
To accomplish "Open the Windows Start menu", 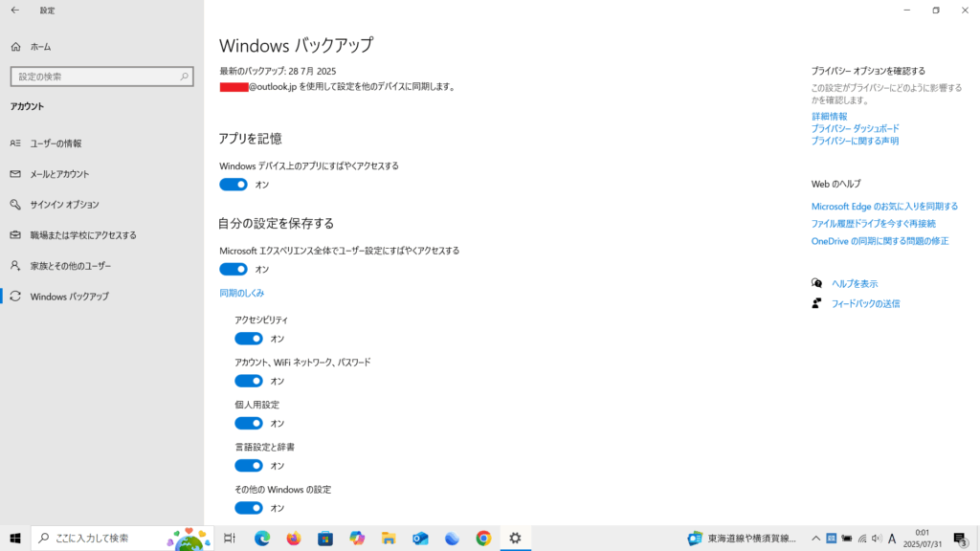I will tap(15, 538).
